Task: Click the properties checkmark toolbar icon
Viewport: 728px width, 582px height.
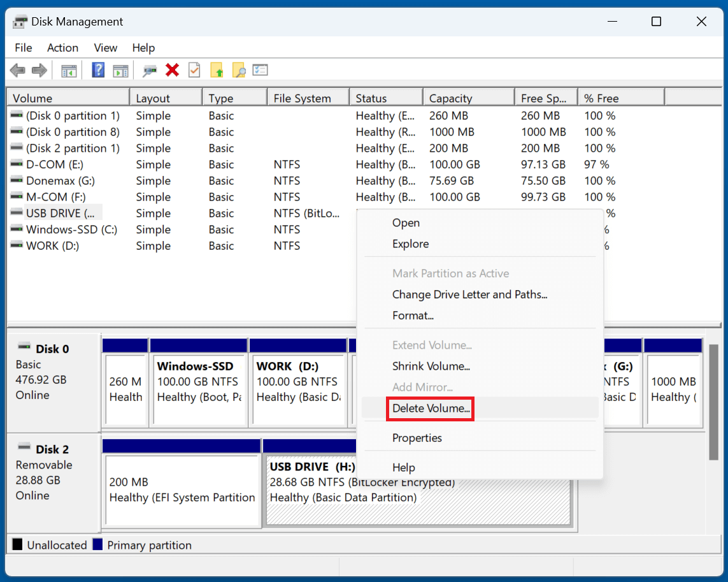Action: (x=194, y=70)
